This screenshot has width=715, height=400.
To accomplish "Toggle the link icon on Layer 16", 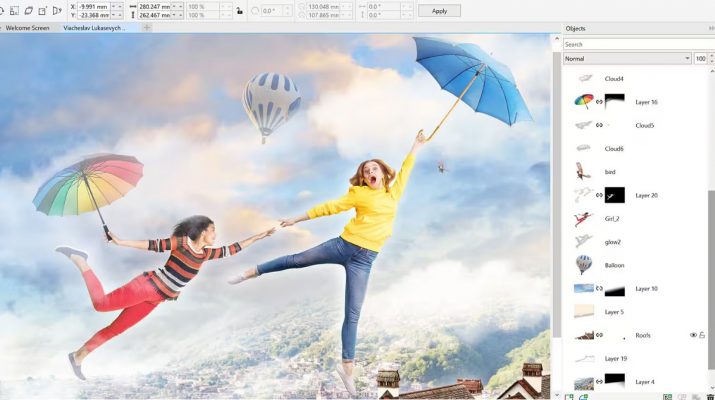I will [599, 102].
